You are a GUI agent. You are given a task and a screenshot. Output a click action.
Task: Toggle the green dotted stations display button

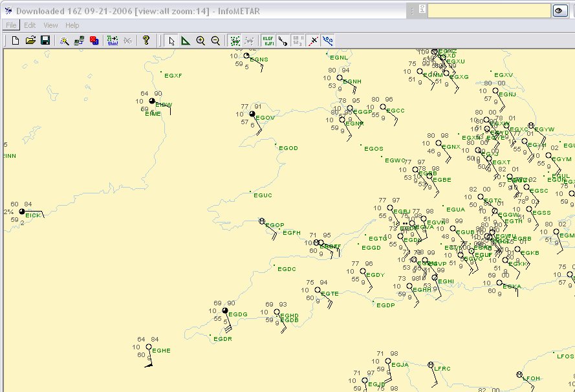click(x=235, y=40)
